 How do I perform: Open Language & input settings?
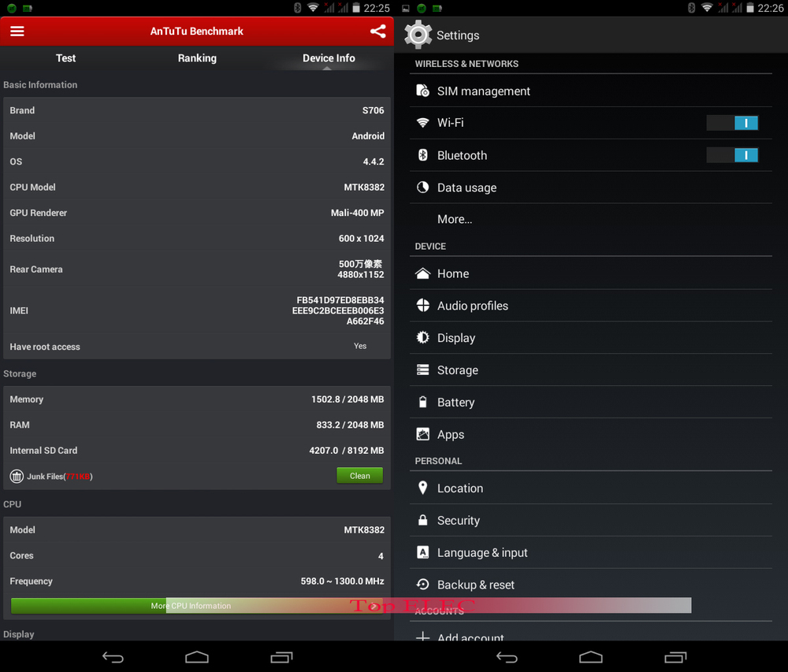pos(482,553)
